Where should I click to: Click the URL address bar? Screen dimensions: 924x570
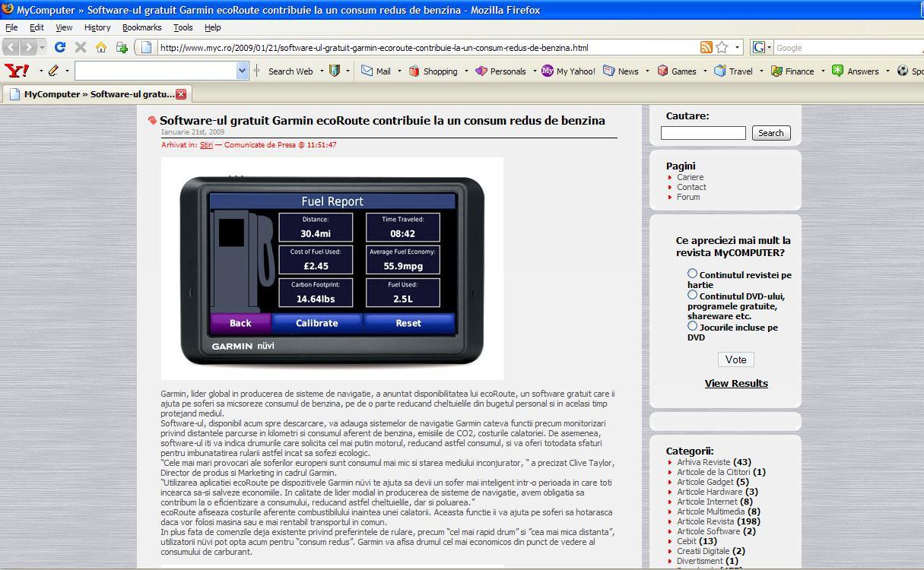[426, 47]
